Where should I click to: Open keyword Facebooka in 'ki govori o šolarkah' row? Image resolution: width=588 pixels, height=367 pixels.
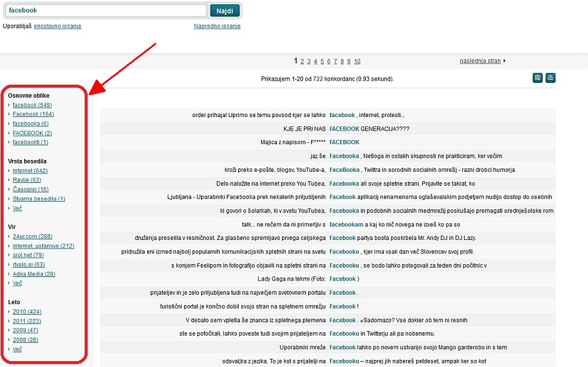point(344,211)
